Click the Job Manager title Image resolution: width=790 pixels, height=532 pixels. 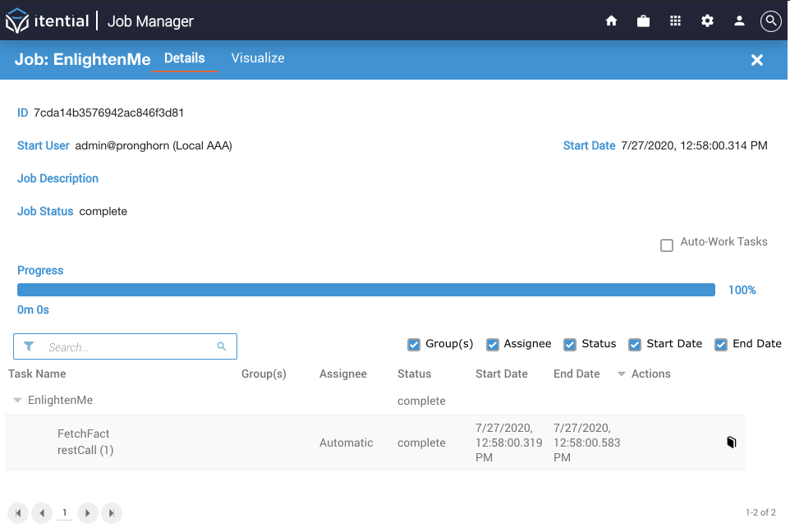[x=150, y=21]
